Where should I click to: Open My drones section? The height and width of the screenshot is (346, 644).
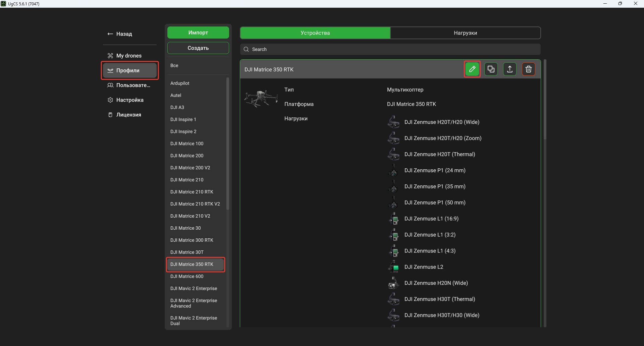pos(130,56)
